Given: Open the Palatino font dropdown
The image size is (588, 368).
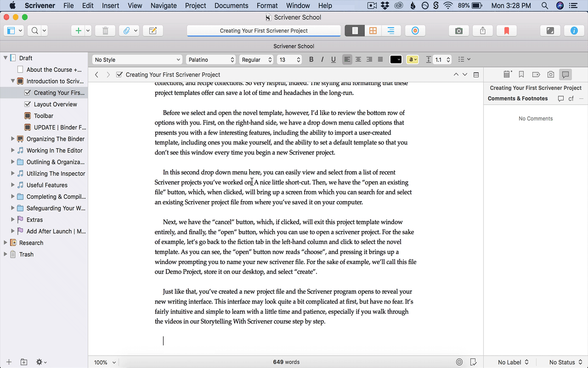Looking at the screenshot, I should click(211, 60).
